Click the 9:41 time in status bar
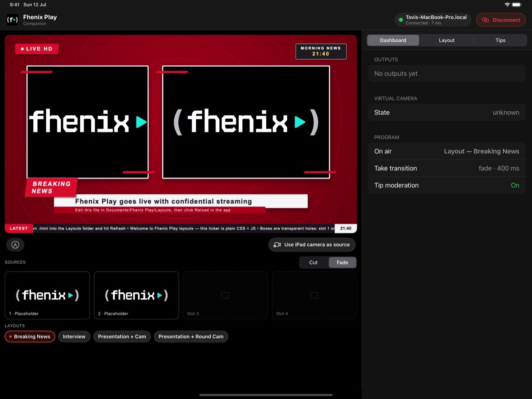Screen dimensions: 532x399 click(15, 5)
